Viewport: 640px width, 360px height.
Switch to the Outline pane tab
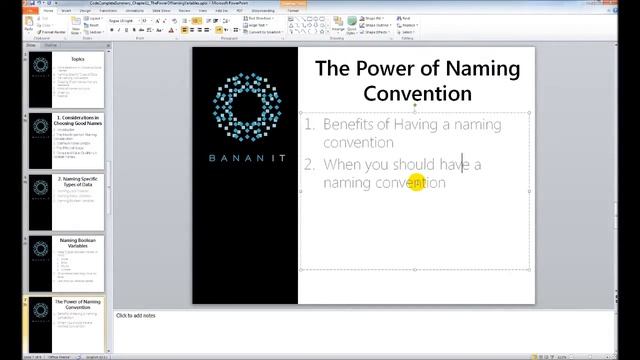tap(51, 45)
